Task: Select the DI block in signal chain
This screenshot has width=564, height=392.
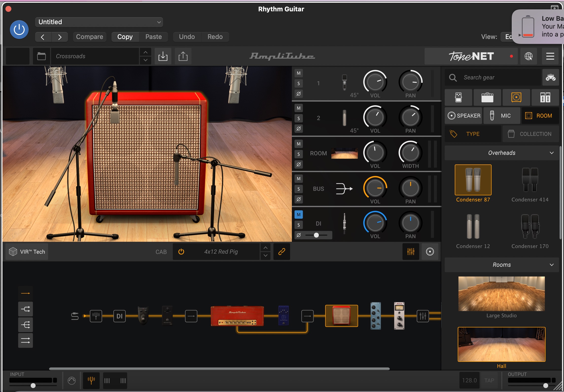Action: pyautogui.click(x=120, y=316)
